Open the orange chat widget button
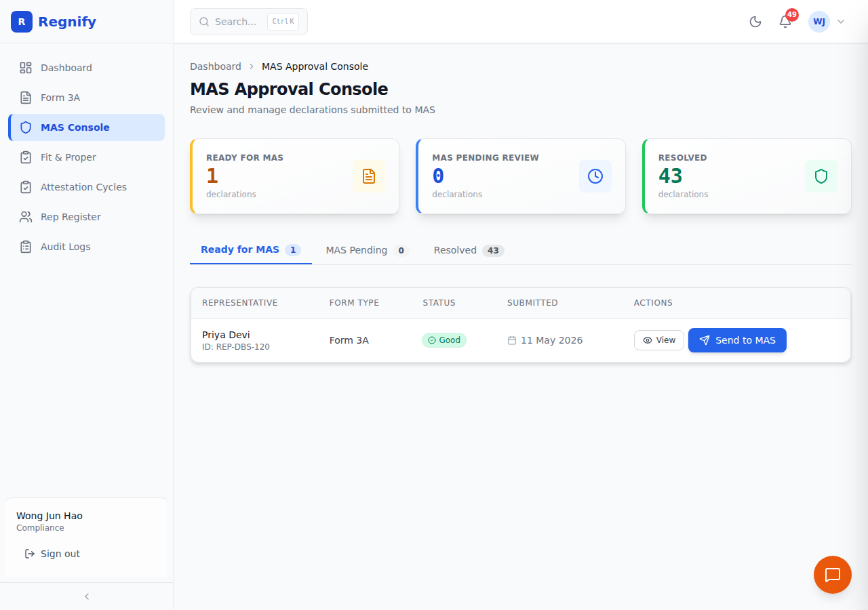Screen dimensions: 868x610 (x=833, y=575)
